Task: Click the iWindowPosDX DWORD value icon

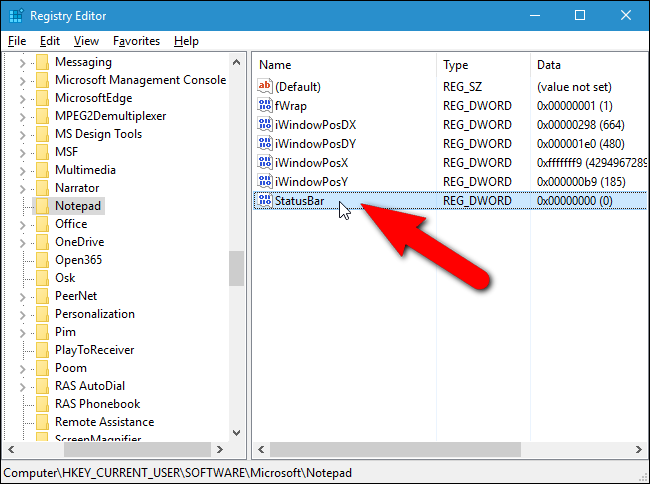Action: point(264,124)
